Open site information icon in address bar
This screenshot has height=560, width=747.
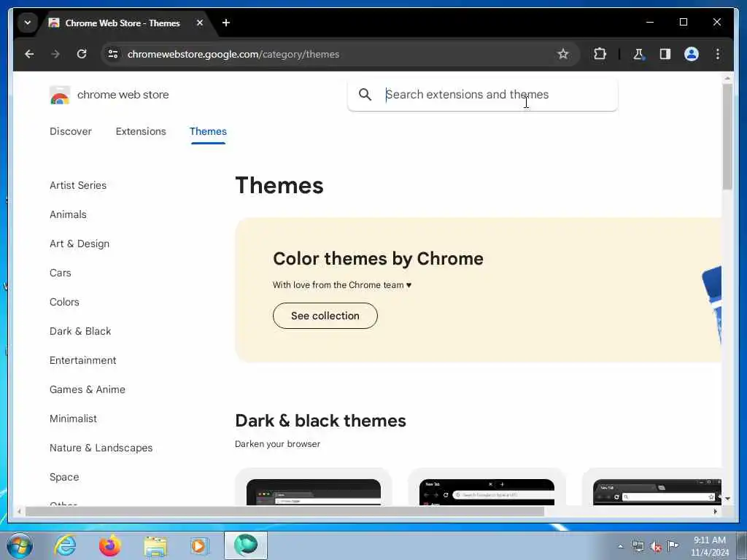coord(113,54)
